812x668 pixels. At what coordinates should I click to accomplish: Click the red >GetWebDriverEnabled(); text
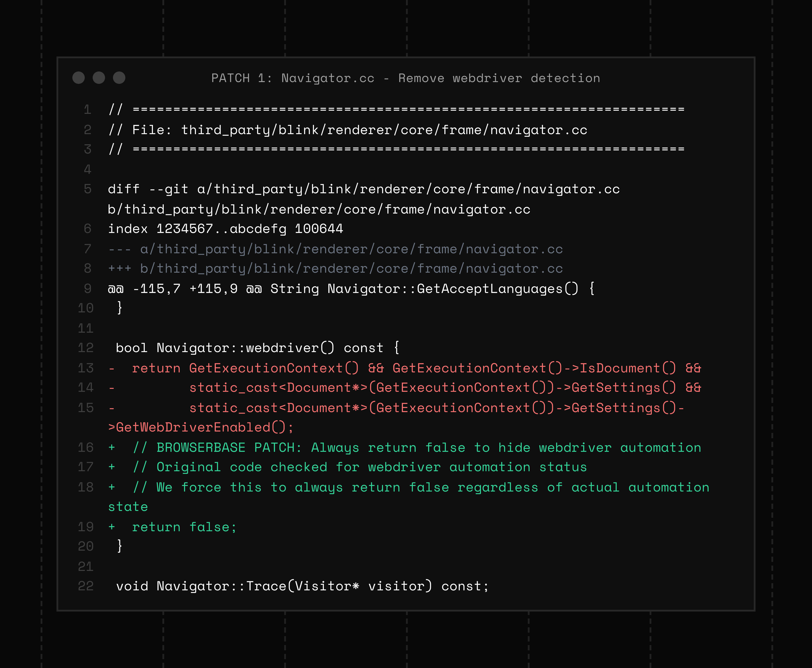(x=201, y=427)
